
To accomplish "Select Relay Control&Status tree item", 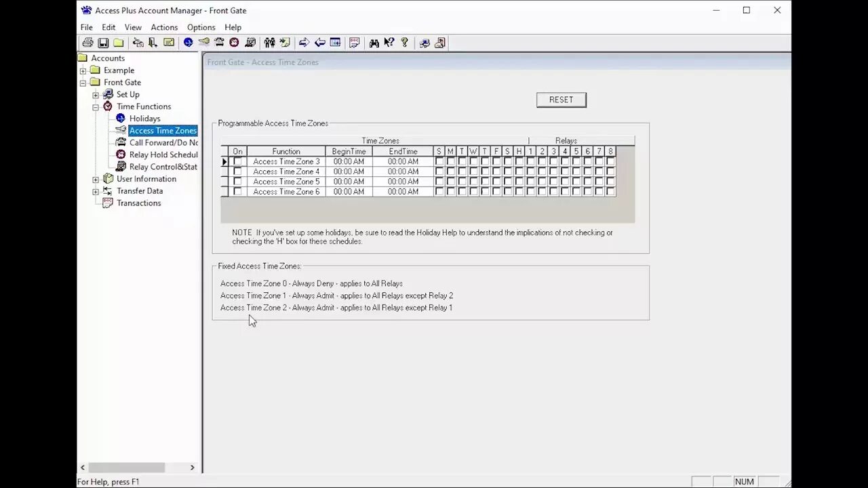I will [163, 167].
